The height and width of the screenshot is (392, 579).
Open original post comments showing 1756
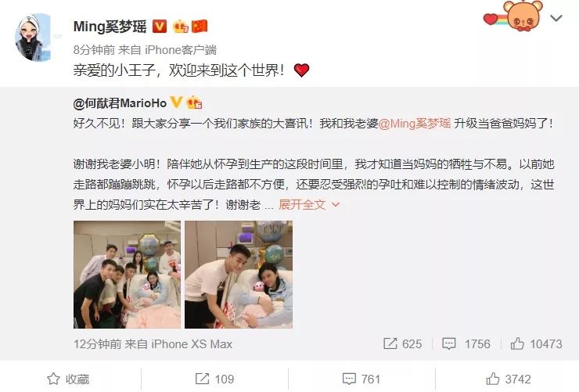pyautogui.click(x=466, y=343)
